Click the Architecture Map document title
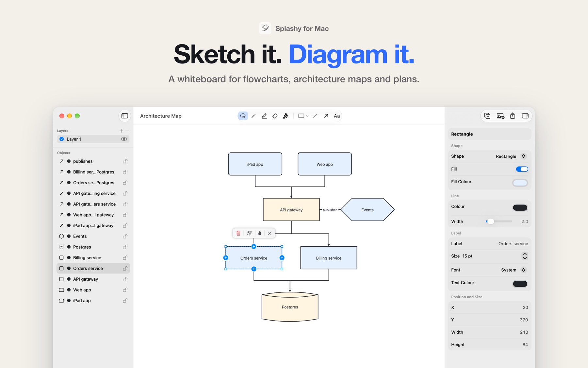The image size is (588, 368). (x=161, y=116)
